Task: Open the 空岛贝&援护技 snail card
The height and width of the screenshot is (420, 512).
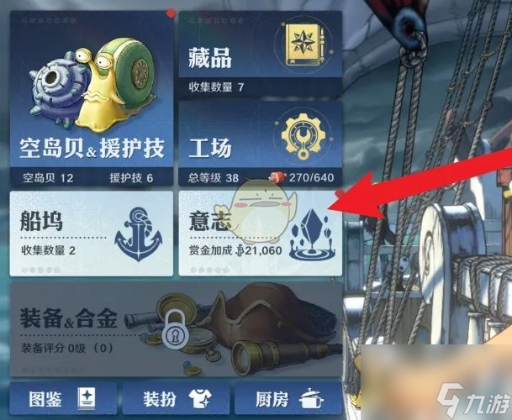Action: tap(92, 98)
